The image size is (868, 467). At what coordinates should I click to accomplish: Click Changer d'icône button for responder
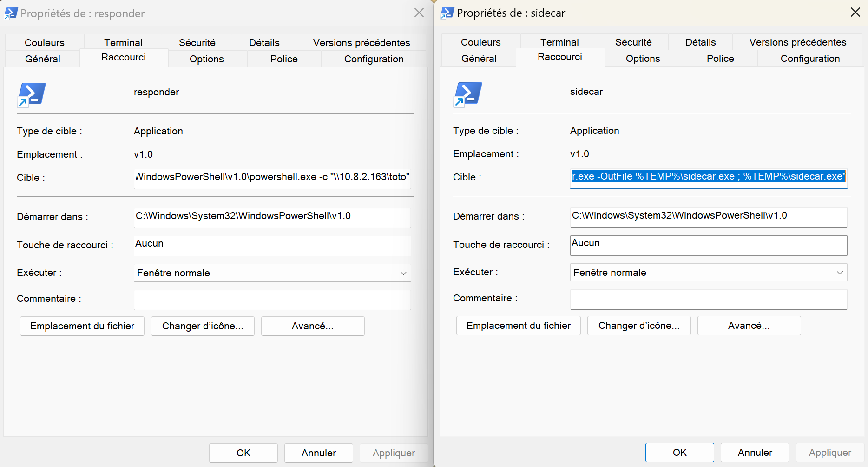click(203, 326)
